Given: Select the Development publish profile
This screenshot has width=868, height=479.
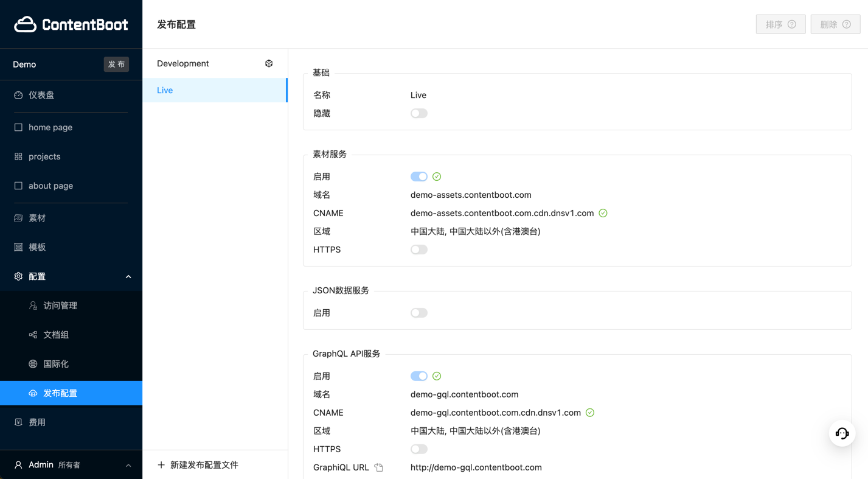Looking at the screenshot, I should 215,63.
